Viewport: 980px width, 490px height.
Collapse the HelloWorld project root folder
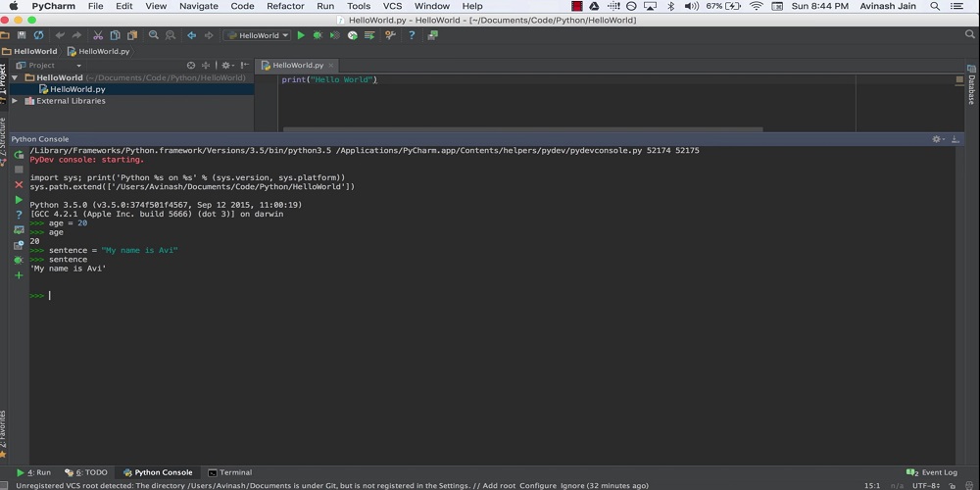click(15, 78)
